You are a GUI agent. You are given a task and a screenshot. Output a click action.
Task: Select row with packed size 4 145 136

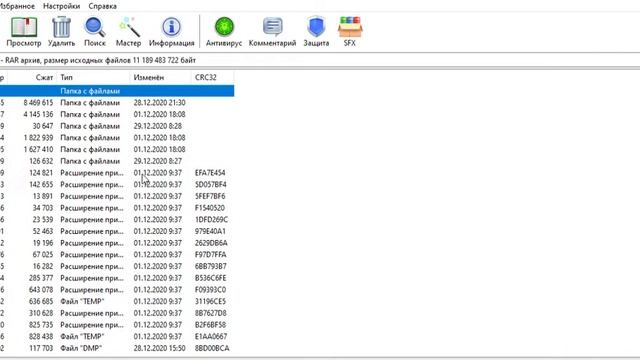tap(117, 114)
